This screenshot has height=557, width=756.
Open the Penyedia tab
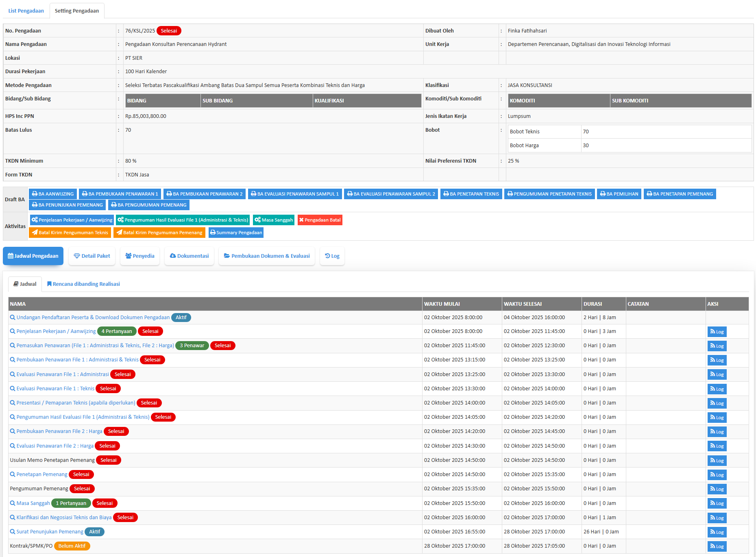(x=140, y=256)
